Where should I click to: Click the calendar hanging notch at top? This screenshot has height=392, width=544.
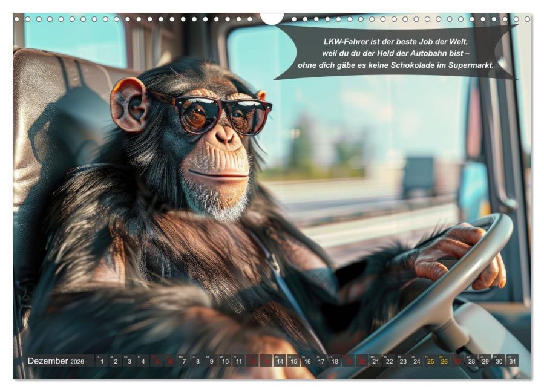pos(272,18)
